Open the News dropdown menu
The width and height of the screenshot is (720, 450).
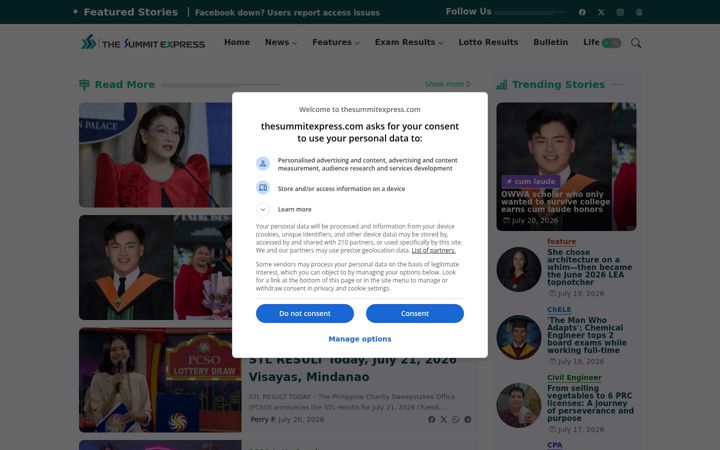coord(281,42)
